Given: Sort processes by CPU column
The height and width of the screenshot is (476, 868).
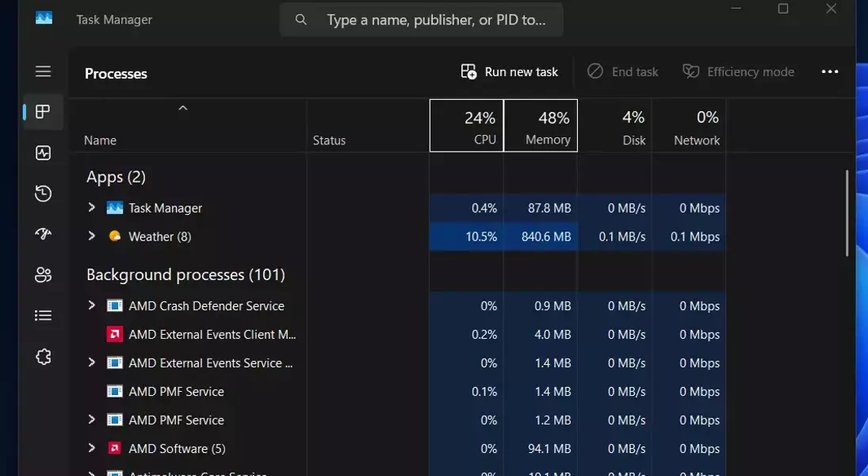Looking at the screenshot, I should [466, 126].
